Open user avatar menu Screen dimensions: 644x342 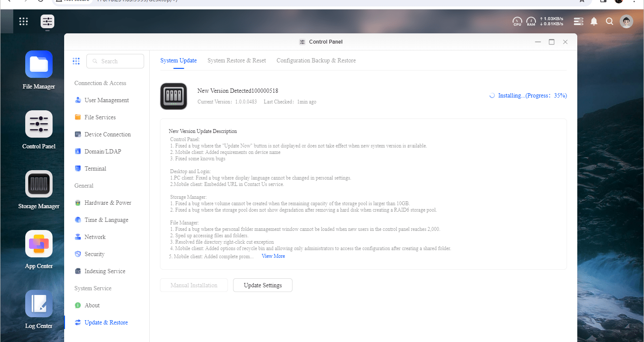click(626, 21)
